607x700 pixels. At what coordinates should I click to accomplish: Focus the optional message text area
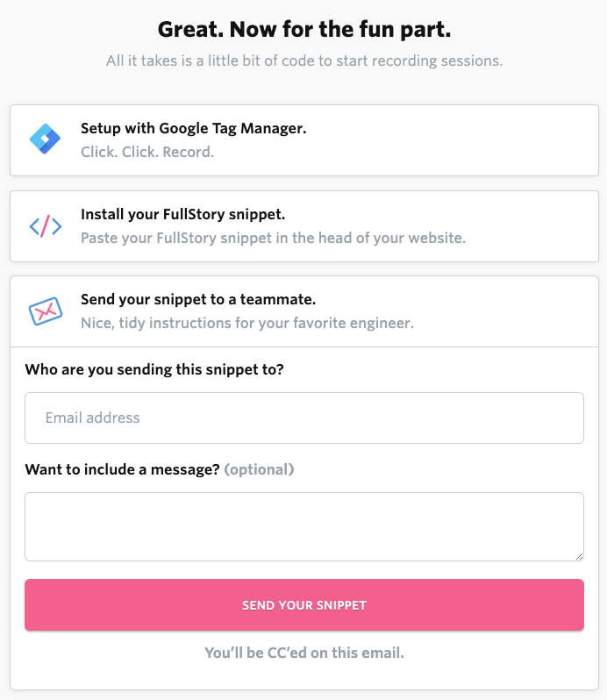[x=304, y=527]
